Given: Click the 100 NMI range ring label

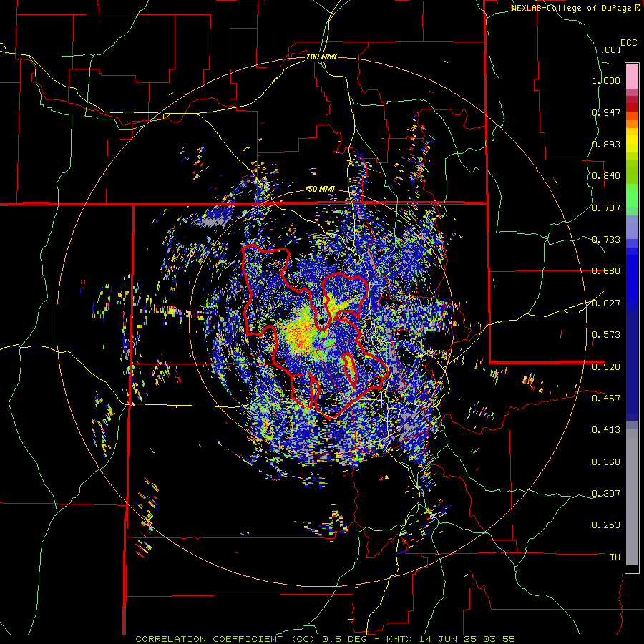Looking at the screenshot, I should 321,57.
